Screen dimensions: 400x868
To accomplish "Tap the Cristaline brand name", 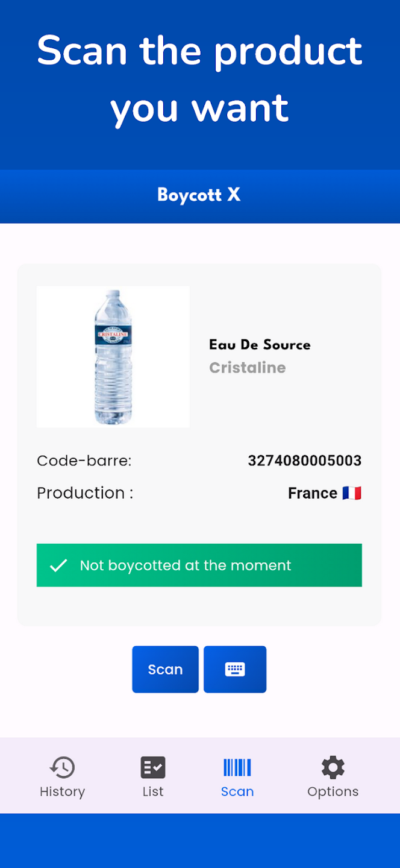I will pyautogui.click(x=248, y=368).
